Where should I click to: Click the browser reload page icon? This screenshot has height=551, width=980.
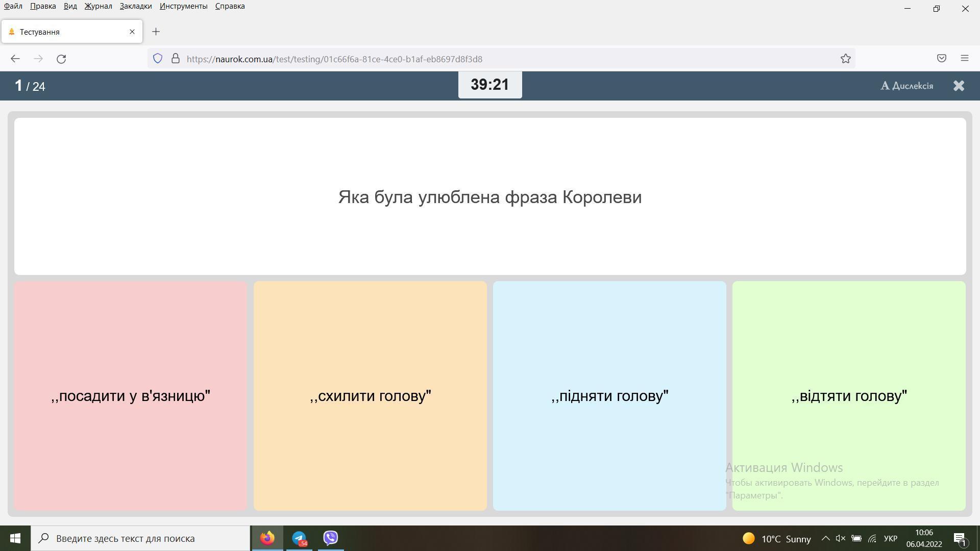click(x=61, y=59)
